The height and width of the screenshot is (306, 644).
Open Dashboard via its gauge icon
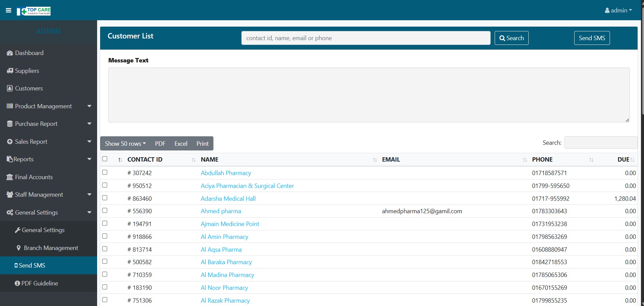[10, 53]
